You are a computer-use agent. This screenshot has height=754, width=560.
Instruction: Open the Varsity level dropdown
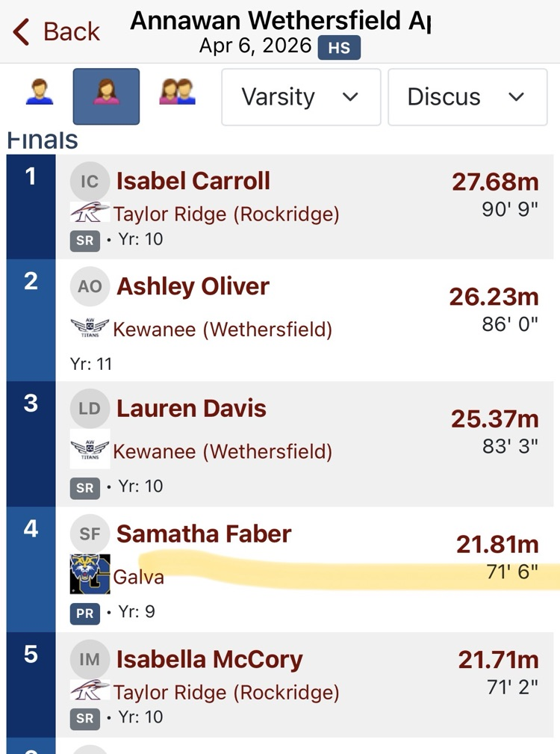300,97
